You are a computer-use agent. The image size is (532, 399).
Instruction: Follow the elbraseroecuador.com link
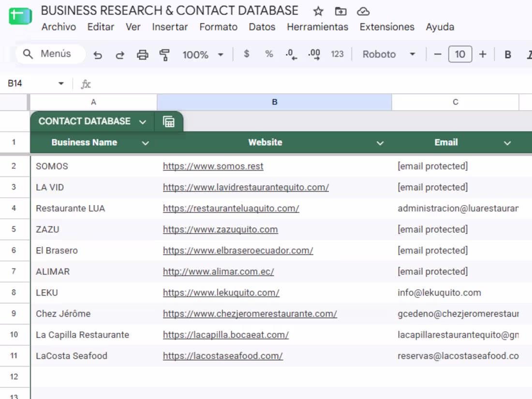pos(238,251)
